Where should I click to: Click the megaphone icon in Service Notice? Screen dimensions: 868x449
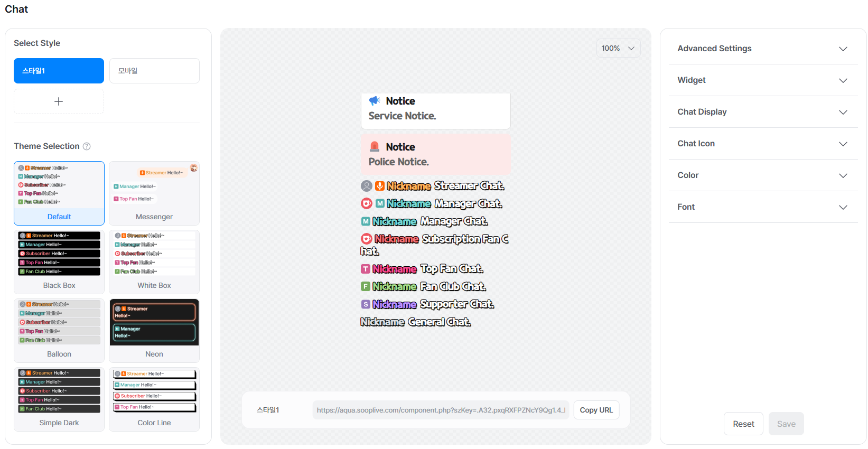point(375,101)
